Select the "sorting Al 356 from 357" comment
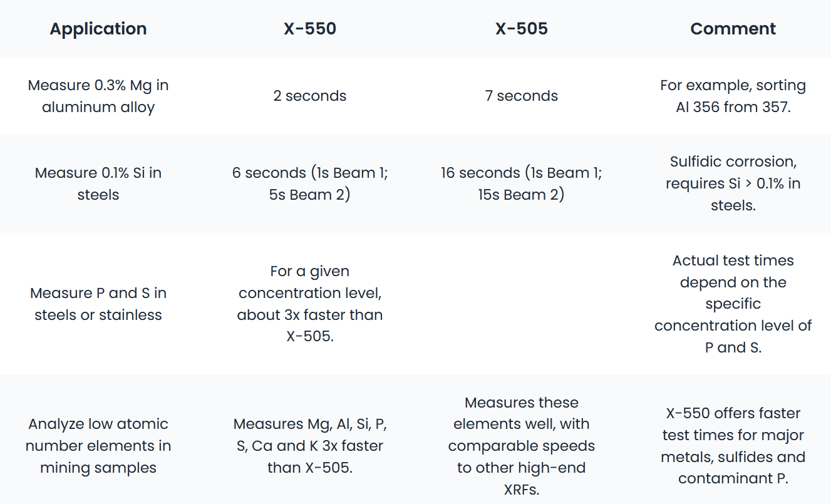Screen dimensions: 831x504 pos(733,96)
